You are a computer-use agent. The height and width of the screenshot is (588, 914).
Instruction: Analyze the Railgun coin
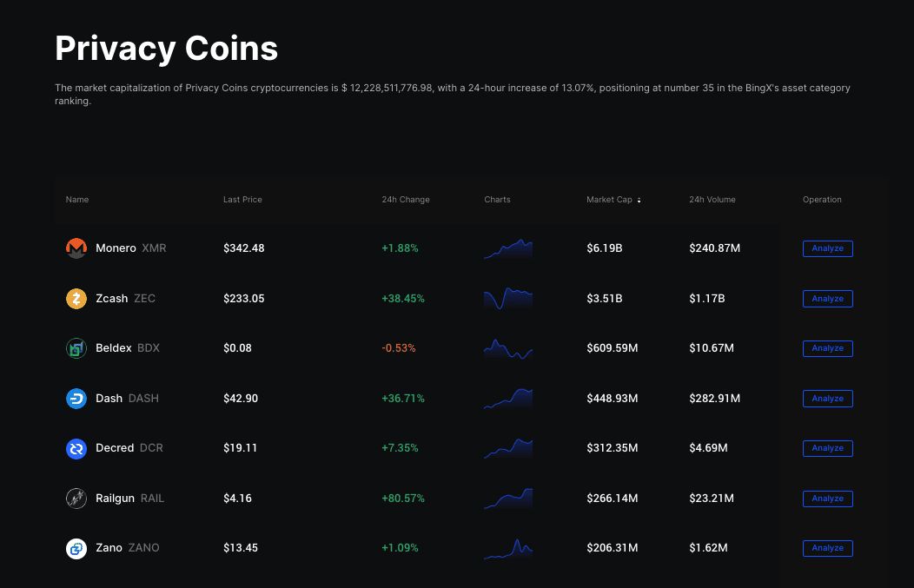827,499
